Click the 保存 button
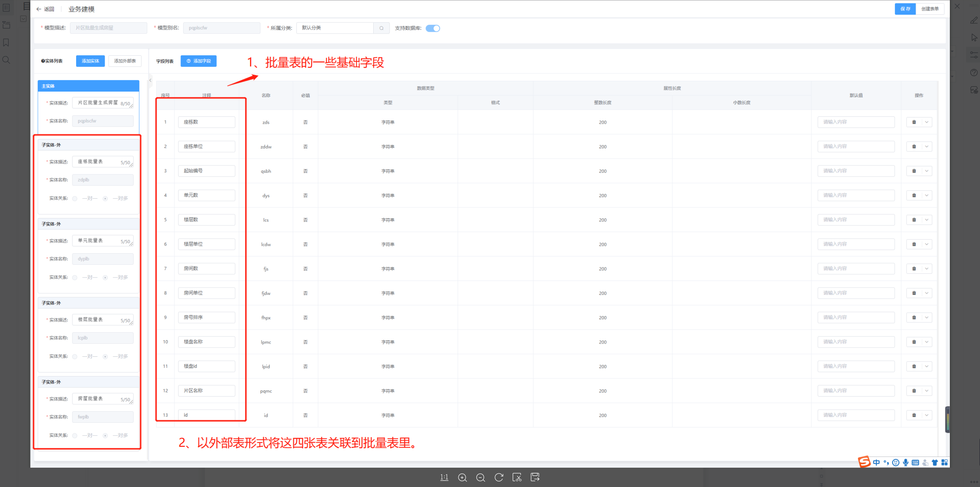 coord(905,9)
